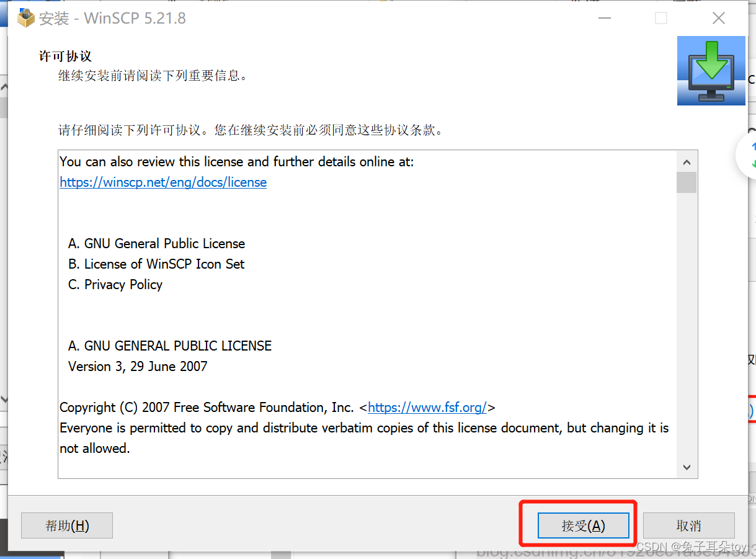756x559 pixels.
Task: Minimize the WinSCP setup window
Action: [605, 18]
